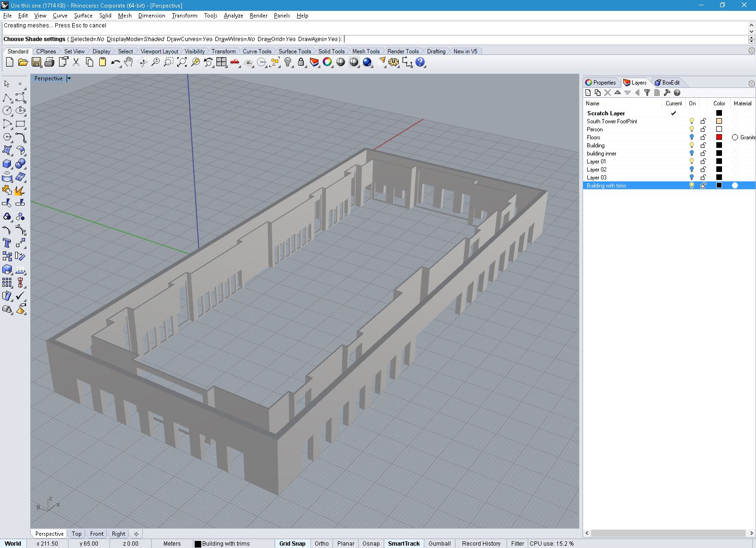Click the blue Render sphere icon

(x=367, y=62)
